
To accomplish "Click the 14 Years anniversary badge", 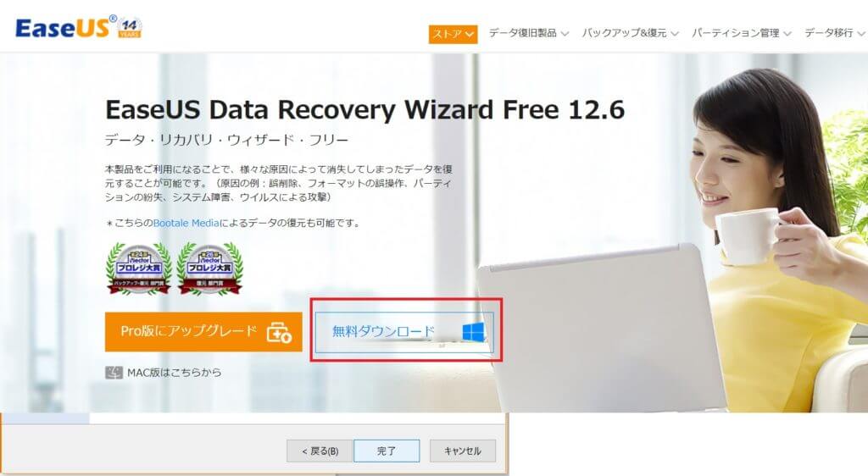I will pos(130,28).
